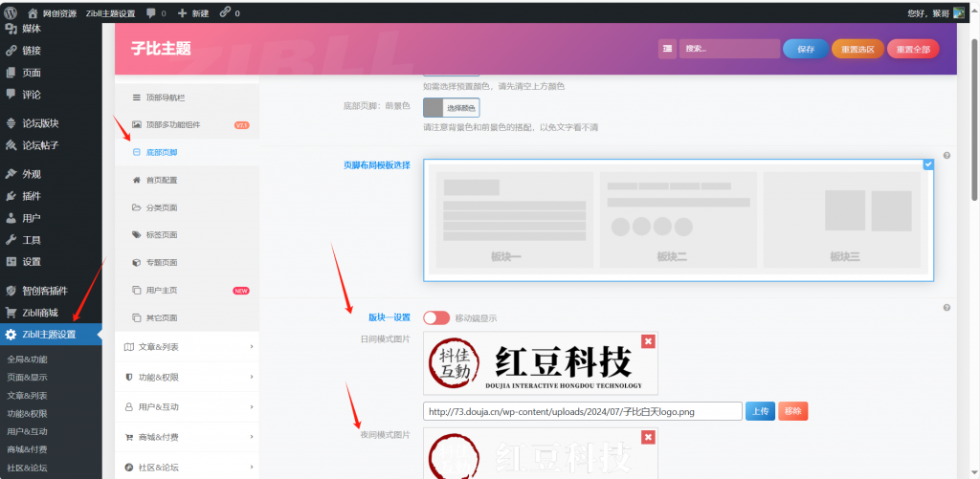
Task: Click the 重置选区 button
Action: coord(857,49)
